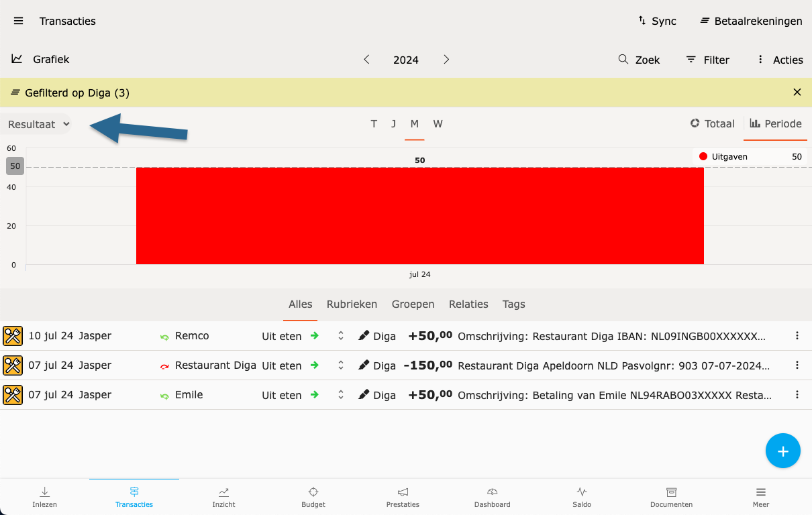Open the Acties menu
812x515 pixels.
coord(780,60)
